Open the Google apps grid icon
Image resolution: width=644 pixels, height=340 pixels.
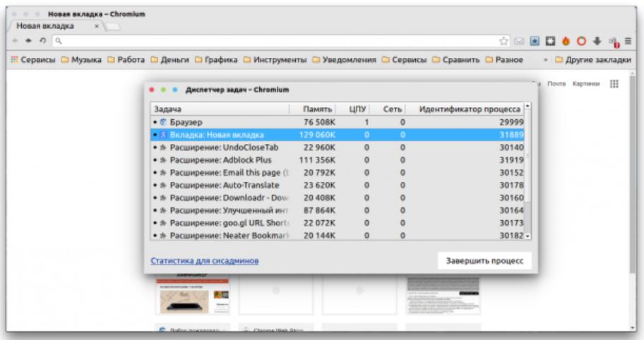[614, 83]
